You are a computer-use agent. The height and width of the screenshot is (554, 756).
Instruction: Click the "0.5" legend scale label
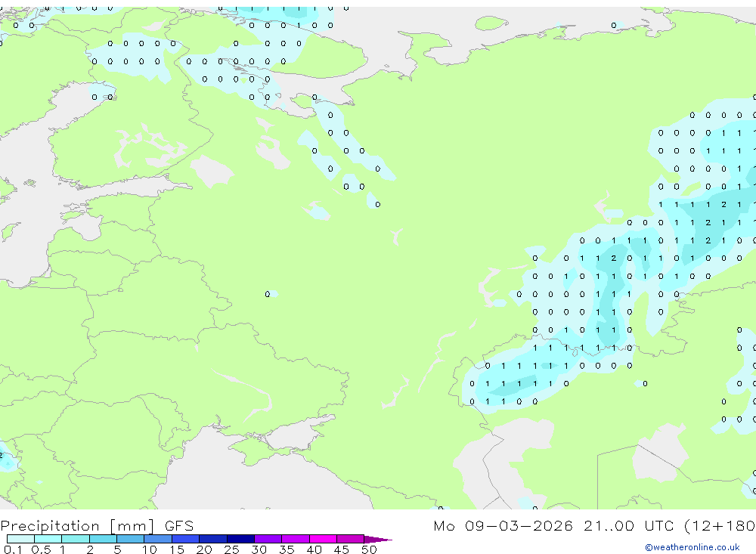point(41,549)
